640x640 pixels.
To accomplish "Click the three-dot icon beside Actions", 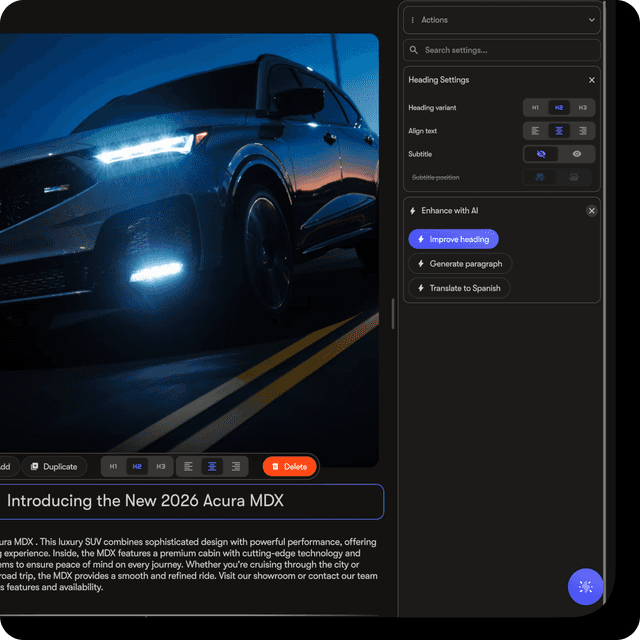I will [413, 20].
